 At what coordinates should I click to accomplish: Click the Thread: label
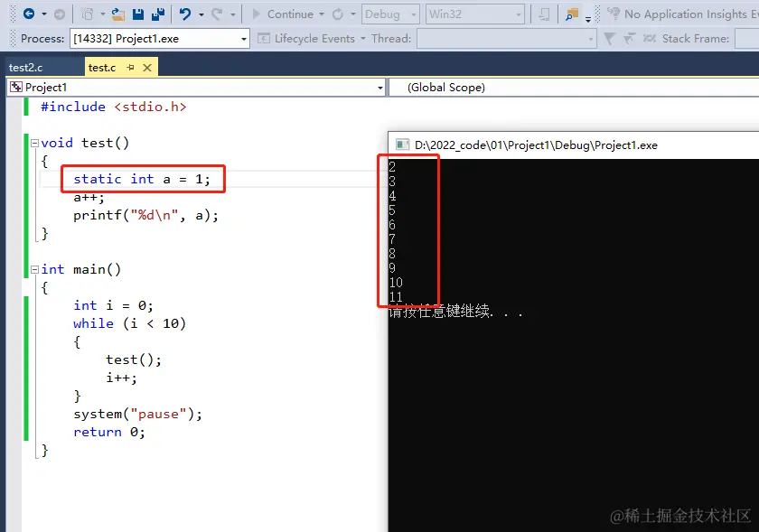pyautogui.click(x=391, y=38)
